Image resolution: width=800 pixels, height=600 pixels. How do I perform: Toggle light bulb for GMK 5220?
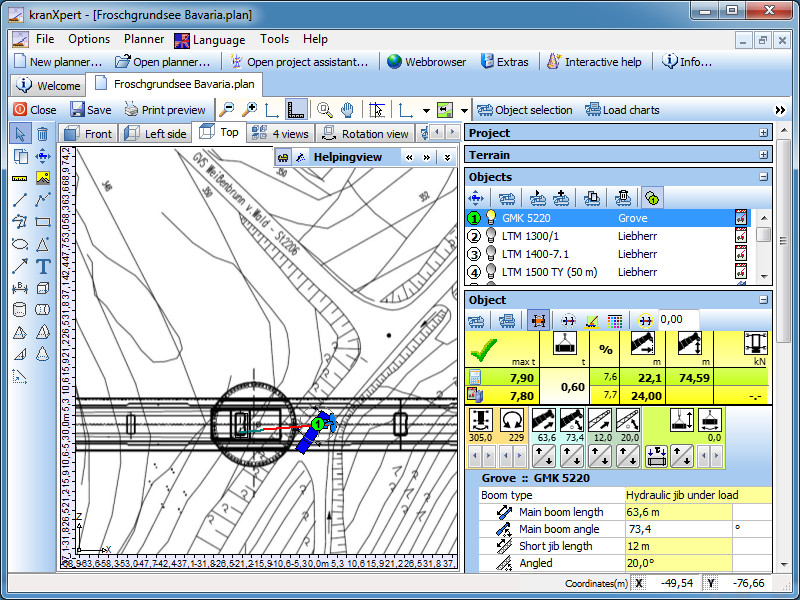491,218
